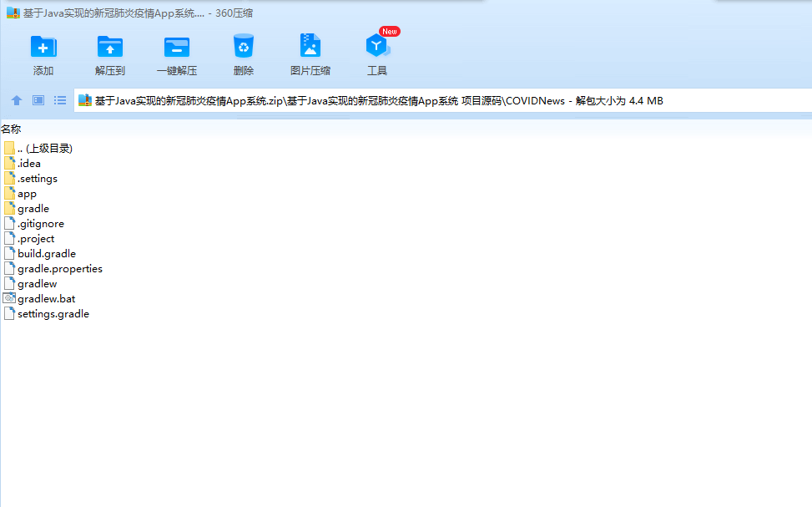The width and height of the screenshot is (812, 507).
Task: Click the .project file icon
Action: pos(9,239)
